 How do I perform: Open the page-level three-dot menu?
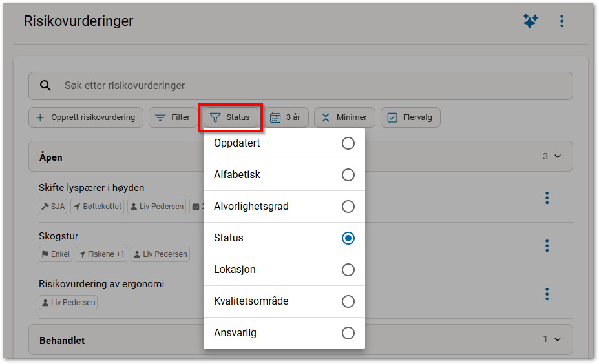(x=562, y=21)
